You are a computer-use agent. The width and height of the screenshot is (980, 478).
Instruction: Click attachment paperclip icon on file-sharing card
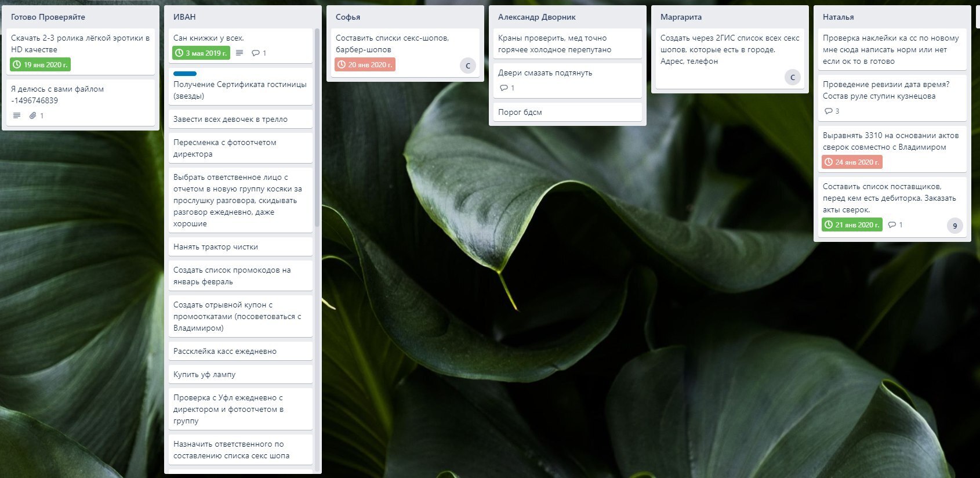pos(33,115)
